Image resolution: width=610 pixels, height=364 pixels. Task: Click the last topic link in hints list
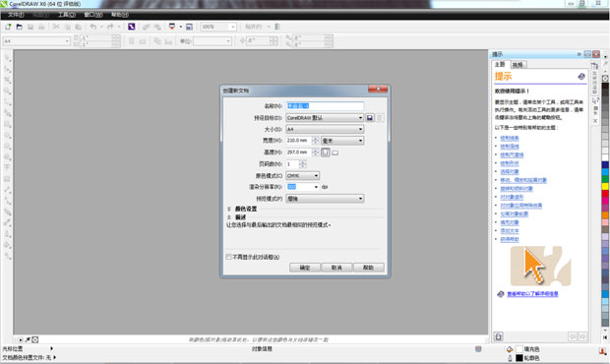coord(510,239)
